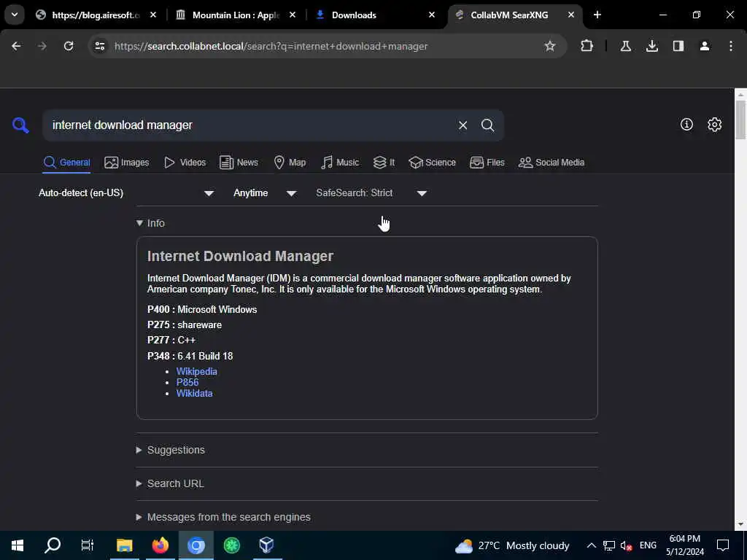Select the Map search category
747x560 pixels.
point(290,163)
